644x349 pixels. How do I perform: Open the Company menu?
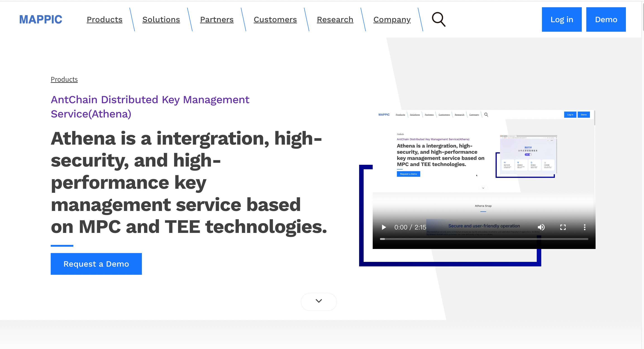pos(392,19)
